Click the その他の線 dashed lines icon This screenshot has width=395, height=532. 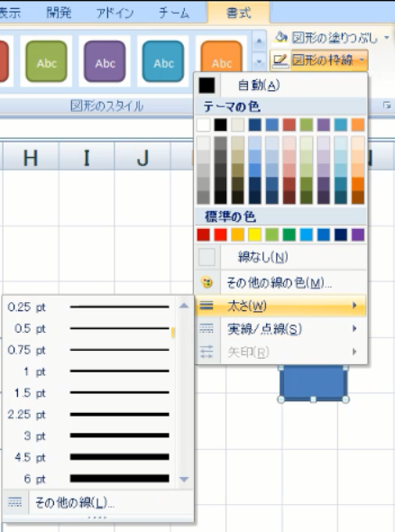coord(14,502)
